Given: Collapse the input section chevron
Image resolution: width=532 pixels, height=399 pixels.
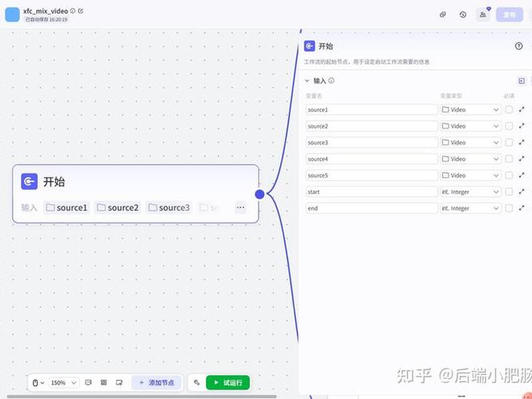Looking at the screenshot, I should [x=307, y=80].
